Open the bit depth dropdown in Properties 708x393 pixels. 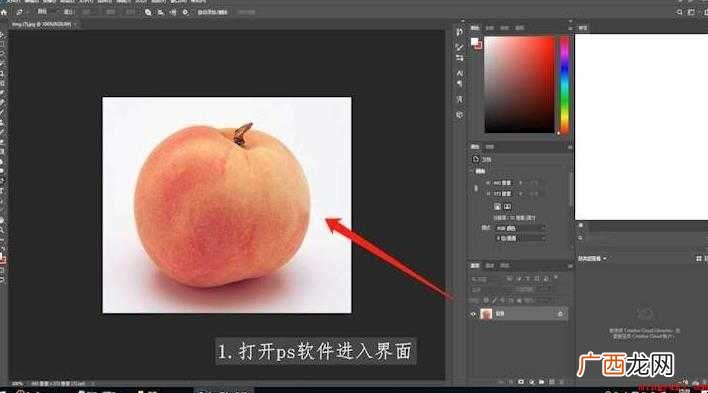point(521,239)
